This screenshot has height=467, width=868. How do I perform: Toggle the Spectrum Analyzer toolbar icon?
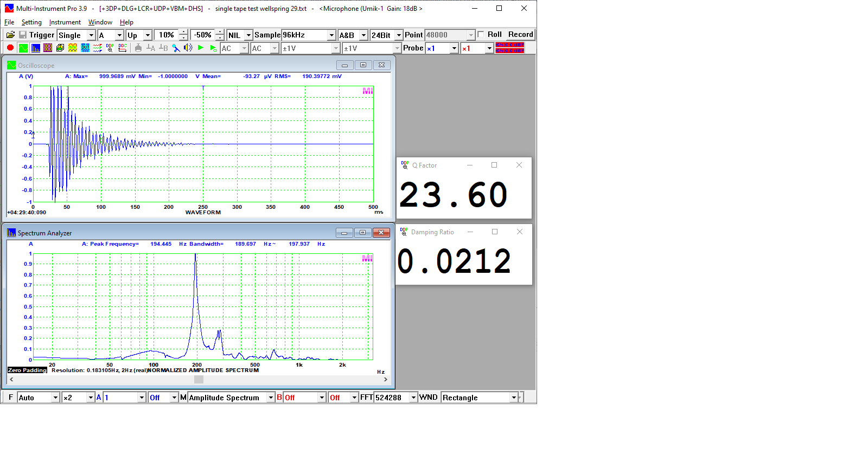click(35, 48)
